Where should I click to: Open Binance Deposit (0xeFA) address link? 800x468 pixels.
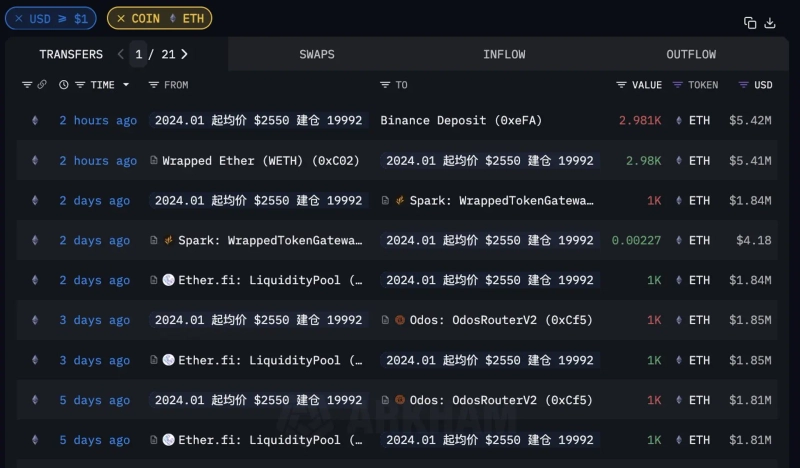click(x=460, y=121)
